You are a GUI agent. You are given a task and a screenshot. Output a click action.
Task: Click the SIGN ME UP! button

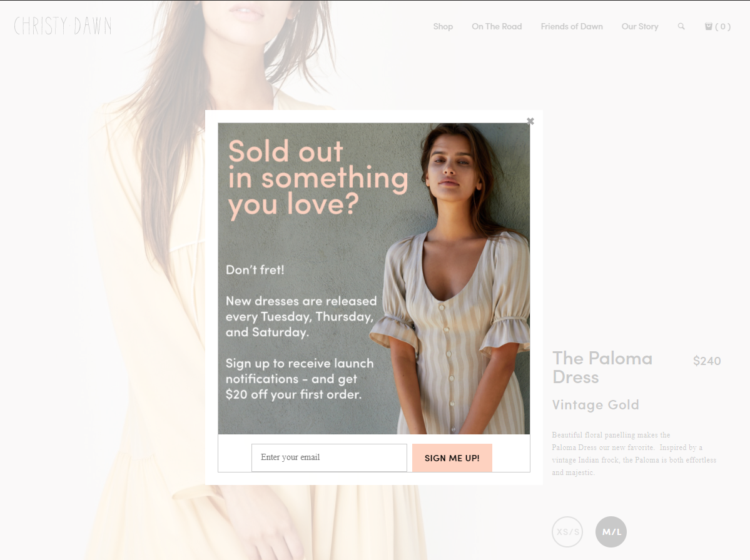(x=452, y=457)
